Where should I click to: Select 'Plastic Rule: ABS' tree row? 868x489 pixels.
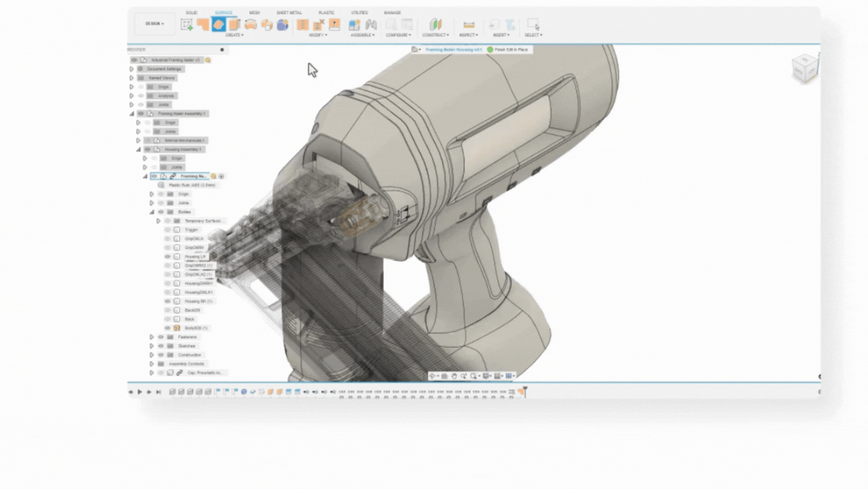click(x=188, y=185)
